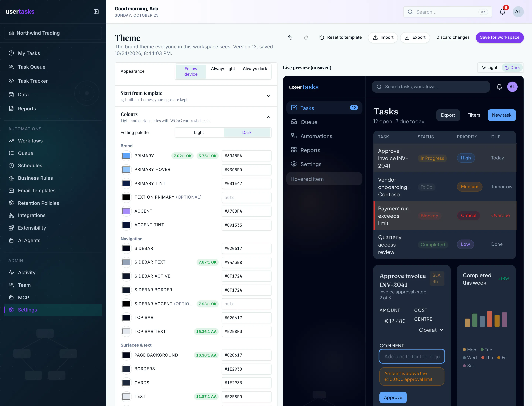The width and height of the screenshot is (532, 406).
Task: Open notifications bell in the top bar
Action: tap(502, 12)
